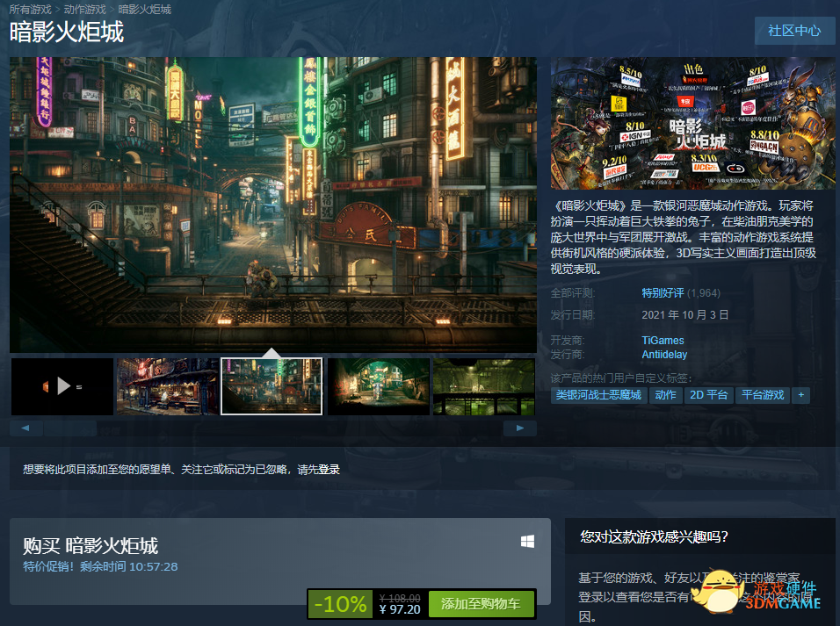Select the 平台游戏 tag

(x=763, y=395)
